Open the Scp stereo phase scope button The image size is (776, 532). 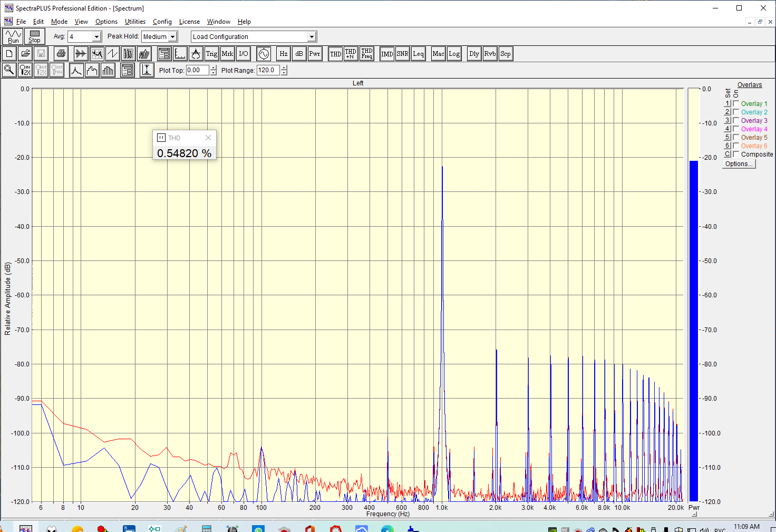[506, 54]
